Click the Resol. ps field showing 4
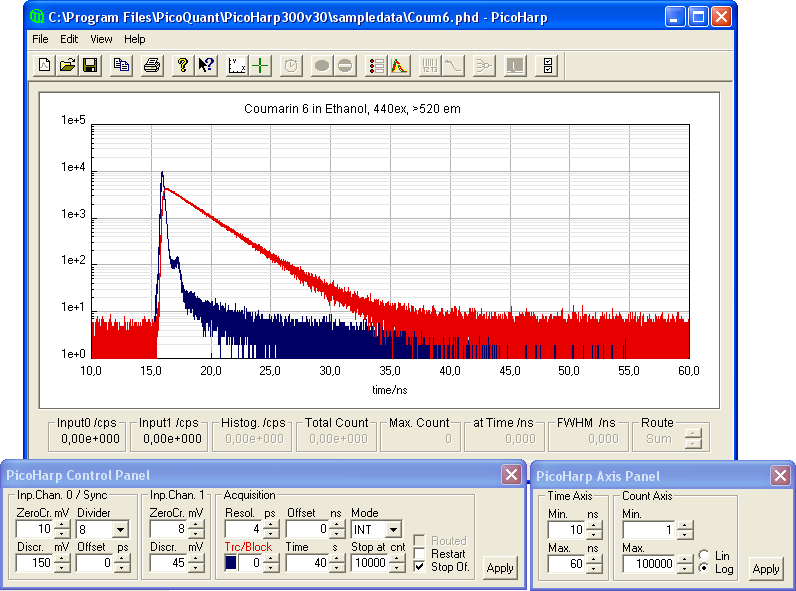 point(244,530)
